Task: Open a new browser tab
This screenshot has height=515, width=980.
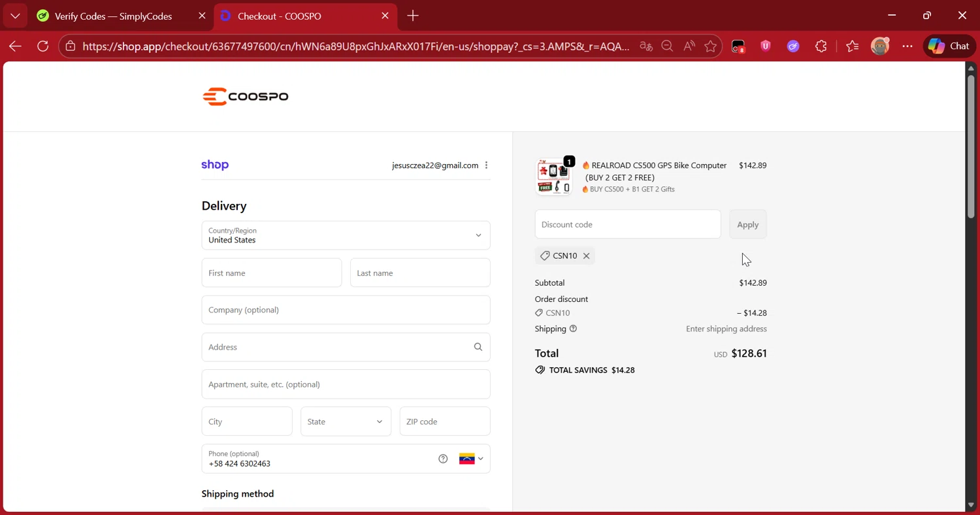Action: click(x=413, y=16)
